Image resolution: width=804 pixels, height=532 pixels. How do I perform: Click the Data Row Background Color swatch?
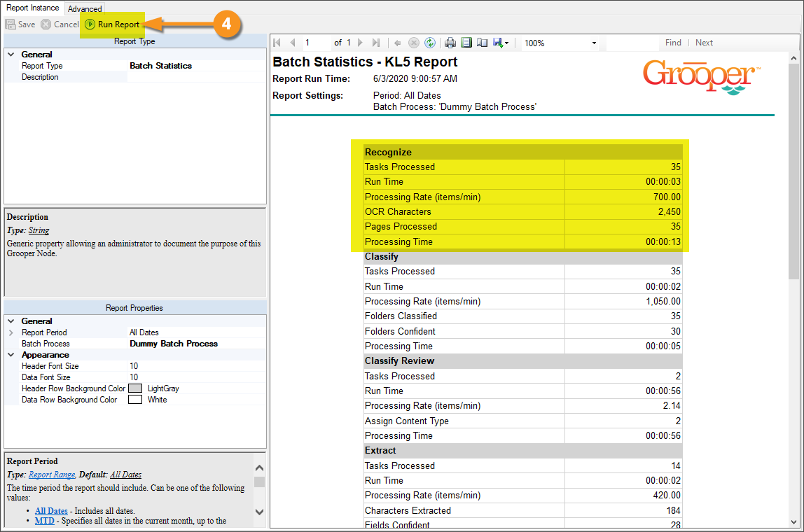coord(135,400)
